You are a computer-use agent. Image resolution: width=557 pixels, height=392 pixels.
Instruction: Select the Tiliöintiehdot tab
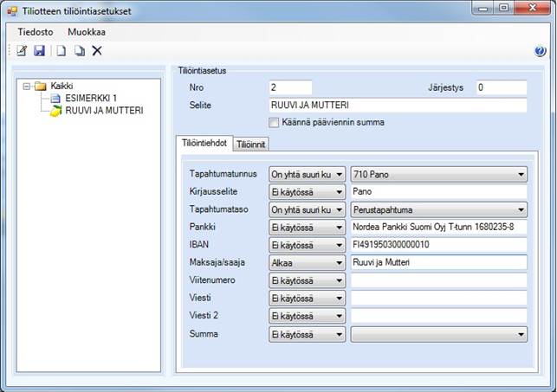click(203, 143)
